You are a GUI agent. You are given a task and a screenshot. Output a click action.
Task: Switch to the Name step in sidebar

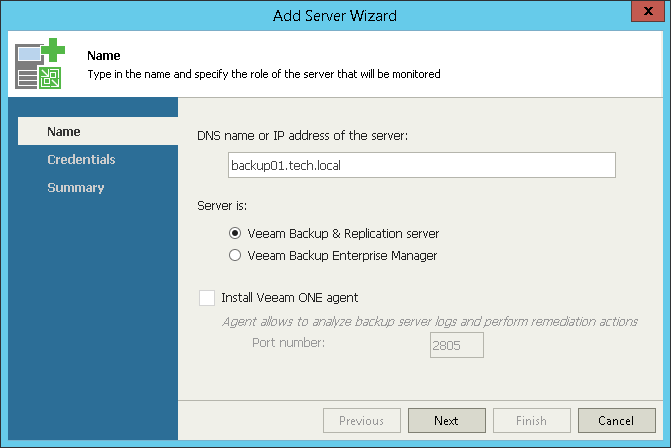click(x=64, y=132)
